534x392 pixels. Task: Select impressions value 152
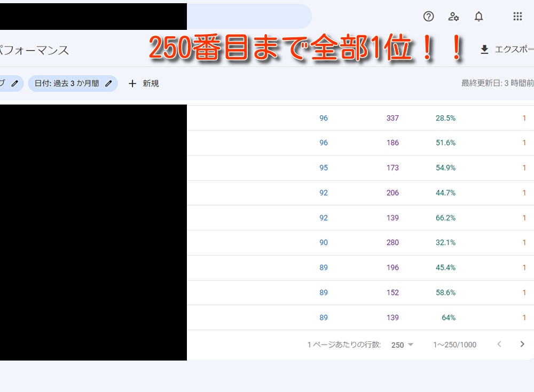click(x=392, y=293)
